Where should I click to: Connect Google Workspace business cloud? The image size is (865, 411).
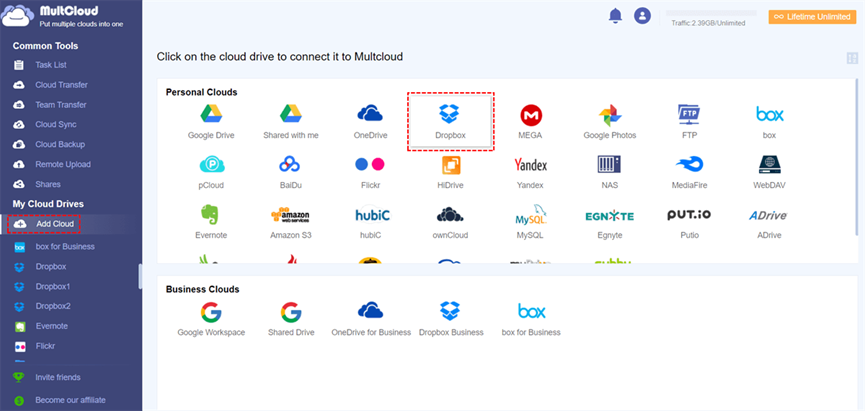[211, 319]
